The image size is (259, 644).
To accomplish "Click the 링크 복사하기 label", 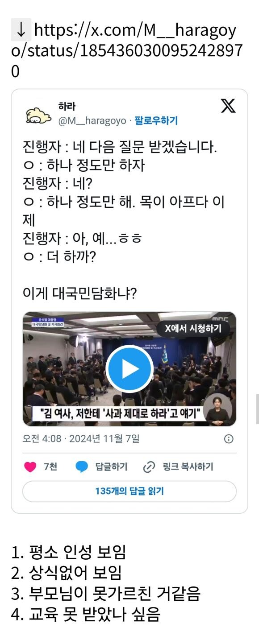I will (187, 467).
